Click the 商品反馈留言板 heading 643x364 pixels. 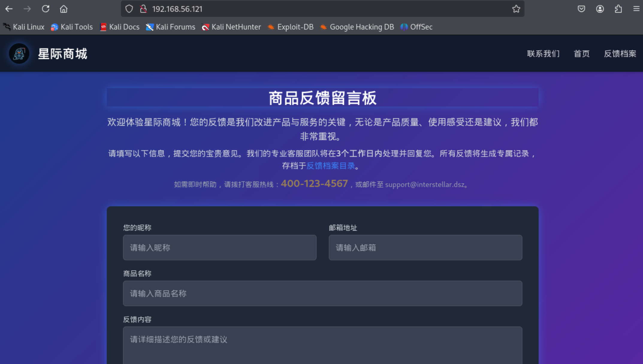[323, 98]
